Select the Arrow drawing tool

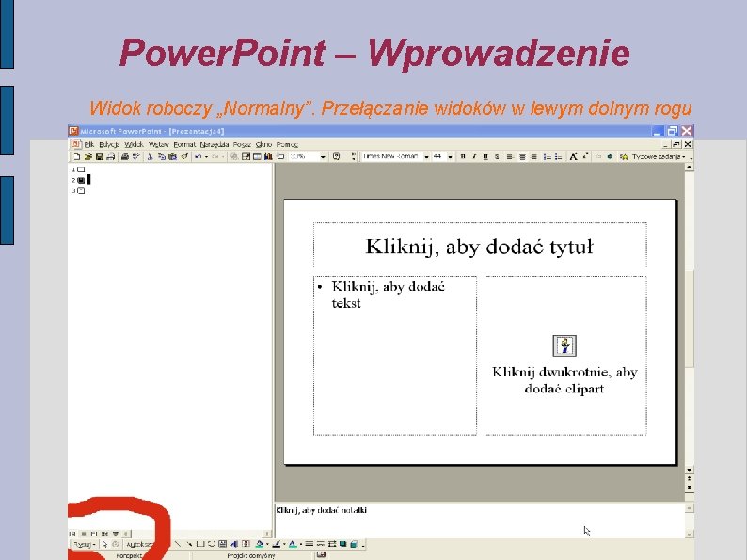point(189,544)
